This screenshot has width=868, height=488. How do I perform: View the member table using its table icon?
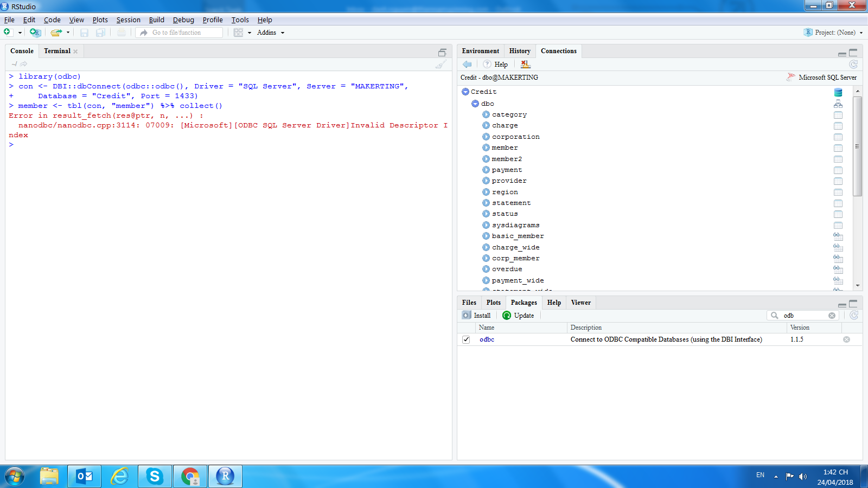(x=838, y=147)
